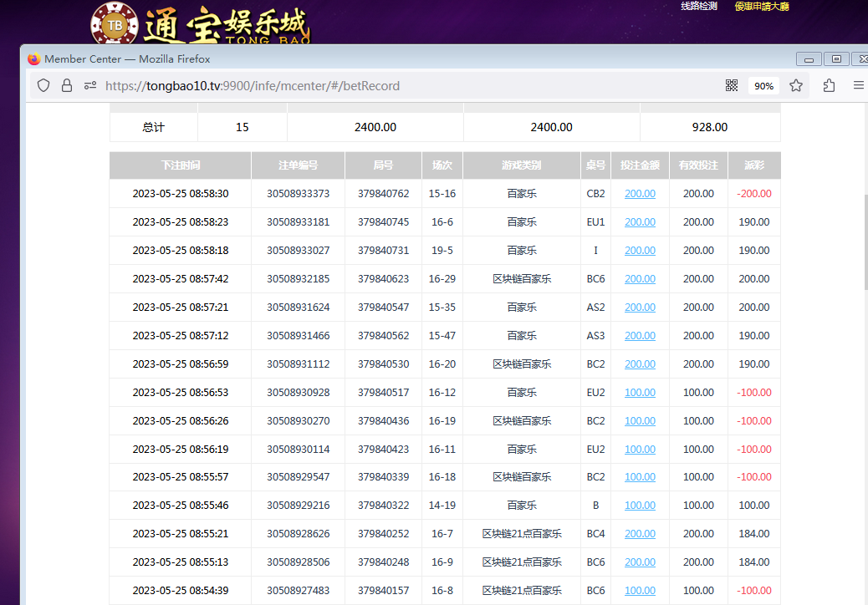
Task: Click the total payout value 928.00
Action: [710, 127]
